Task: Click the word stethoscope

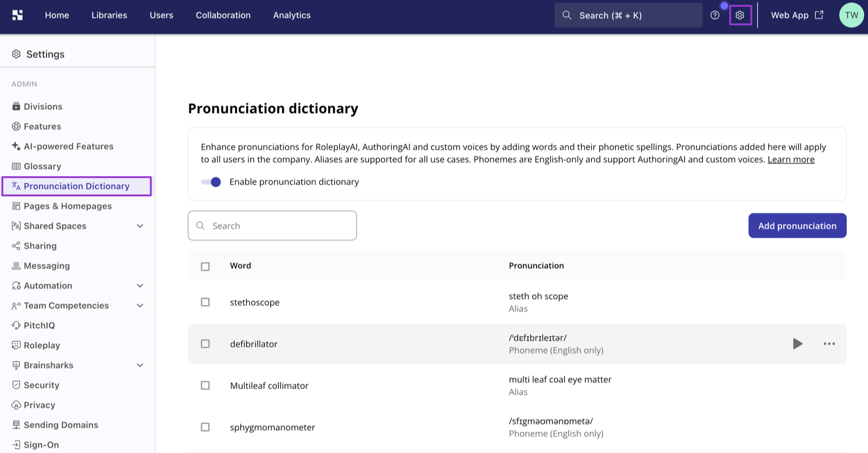Action: [255, 303]
